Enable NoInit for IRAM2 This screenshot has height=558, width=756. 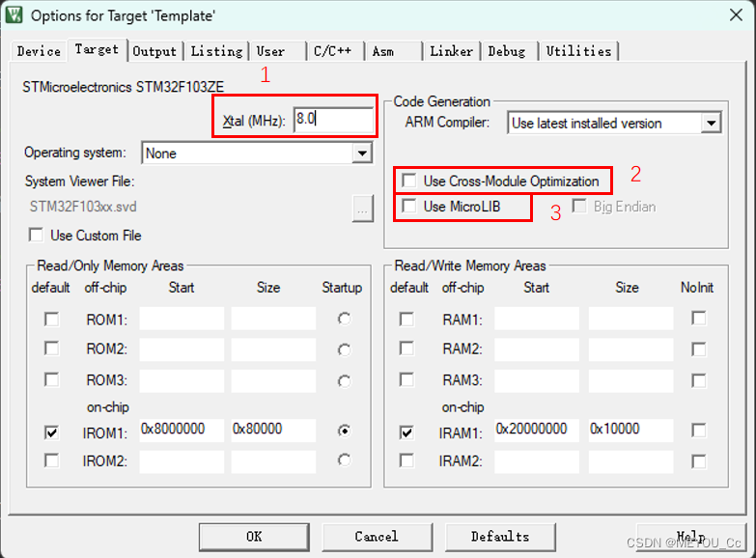tap(699, 461)
